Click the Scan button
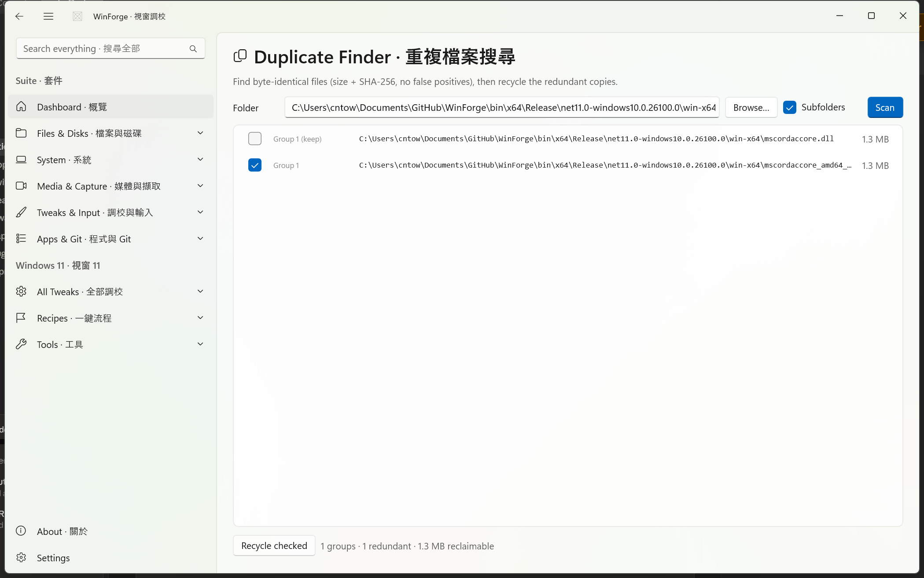The height and width of the screenshot is (578, 924). click(885, 107)
